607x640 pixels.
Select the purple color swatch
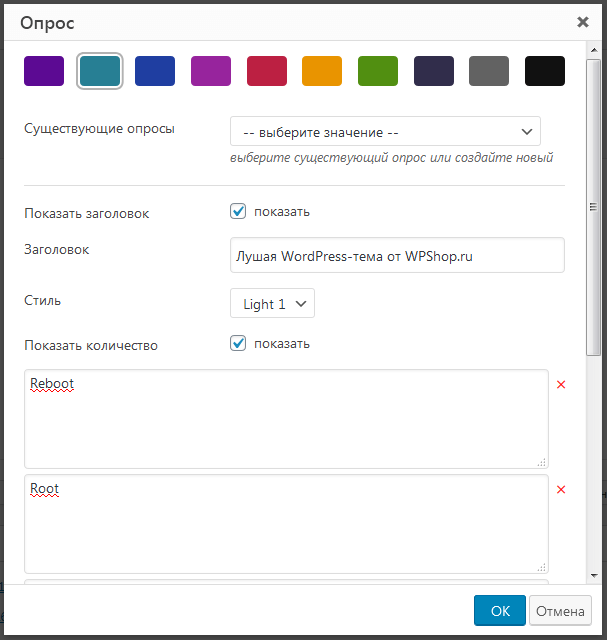(44, 71)
